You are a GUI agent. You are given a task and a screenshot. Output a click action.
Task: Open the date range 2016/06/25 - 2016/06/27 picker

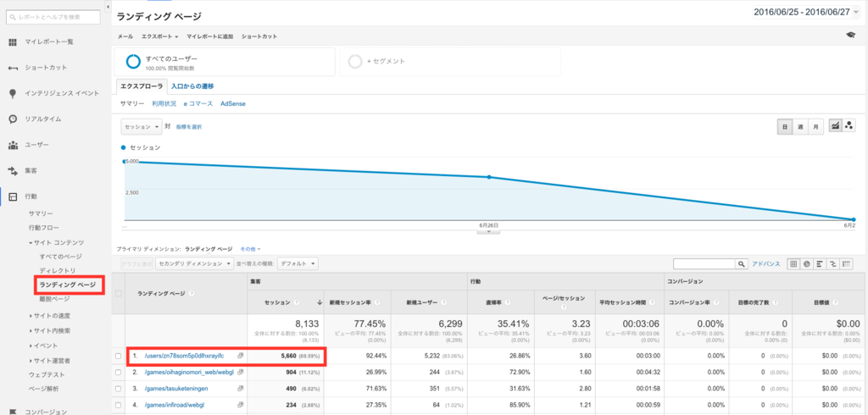click(x=806, y=12)
